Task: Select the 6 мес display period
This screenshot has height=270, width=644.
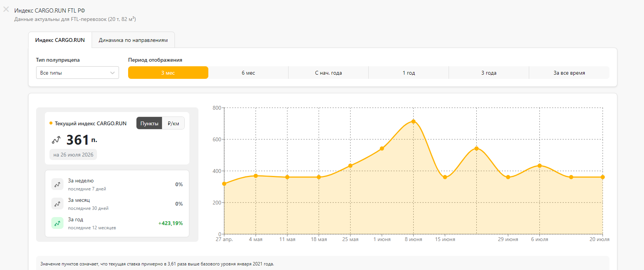Action: [x=248, y=73]
